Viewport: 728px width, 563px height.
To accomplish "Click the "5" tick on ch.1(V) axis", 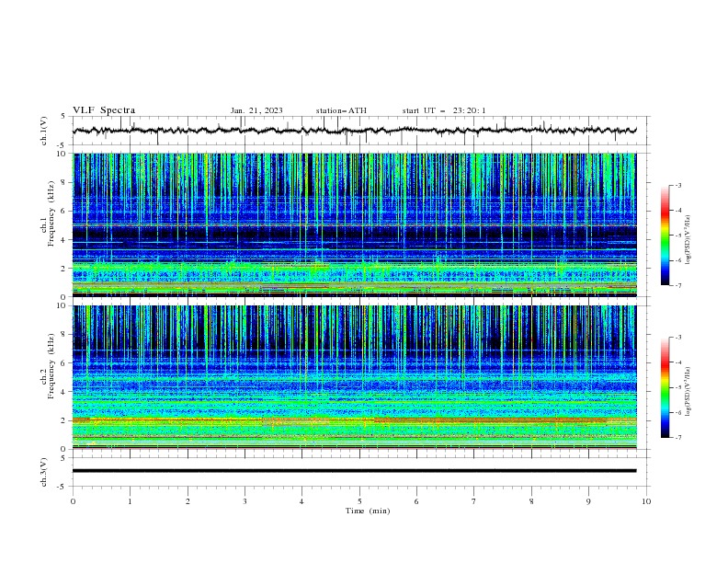I will (63, 117).
